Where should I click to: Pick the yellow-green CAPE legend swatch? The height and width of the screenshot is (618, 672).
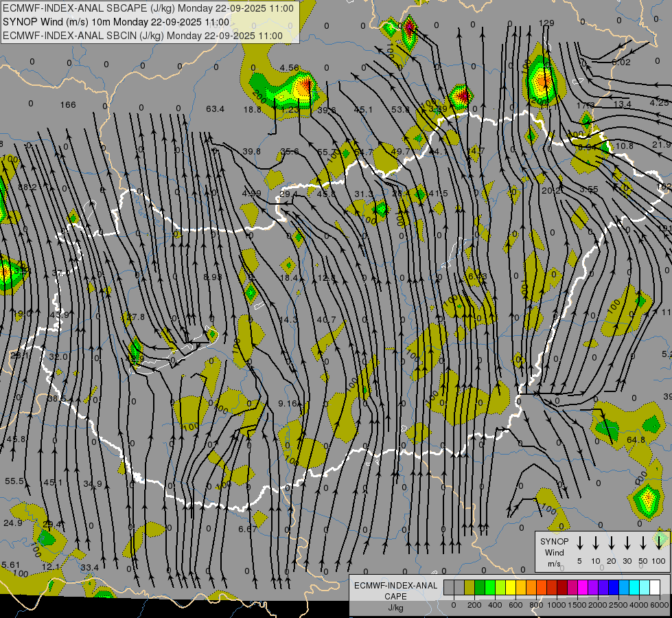click(500, 587)
